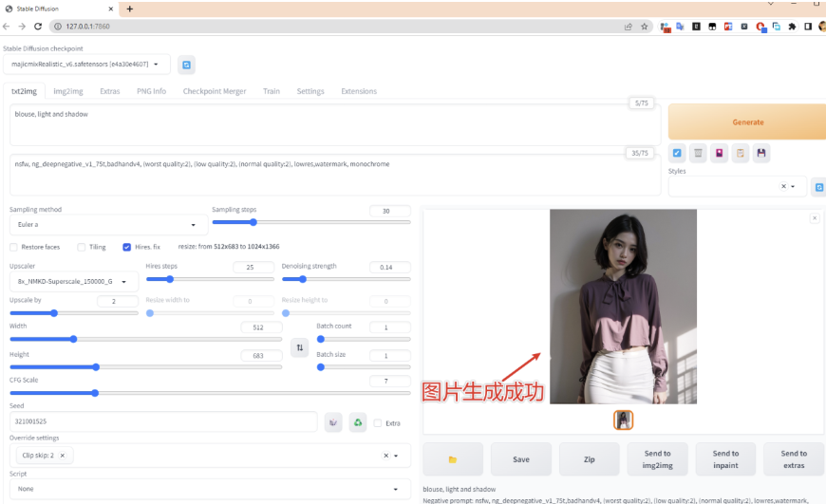Close the Stable Diffusion browser tab
Image resolution: width=826 pixels, height=504 pixels.
[x=111, y=9]
